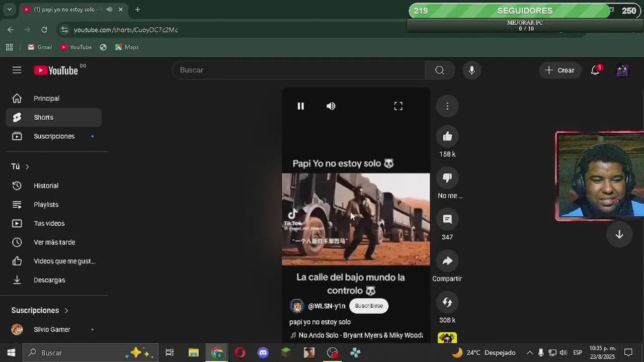Open the notification center icon
The height and width of the screenshot is (362, 644).
(x=628, y=352)
